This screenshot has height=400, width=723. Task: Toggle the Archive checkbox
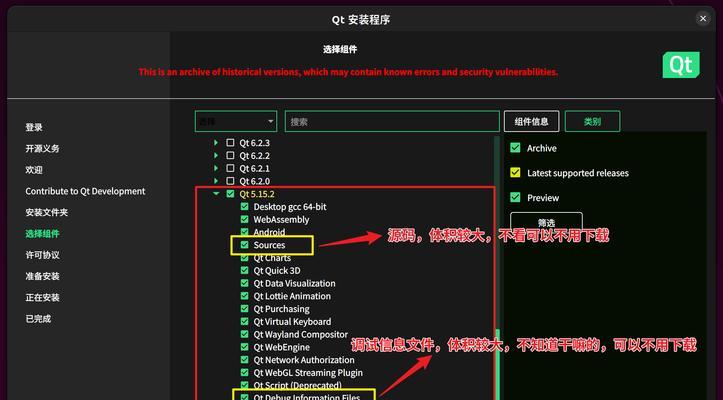(x=515, y=148)
